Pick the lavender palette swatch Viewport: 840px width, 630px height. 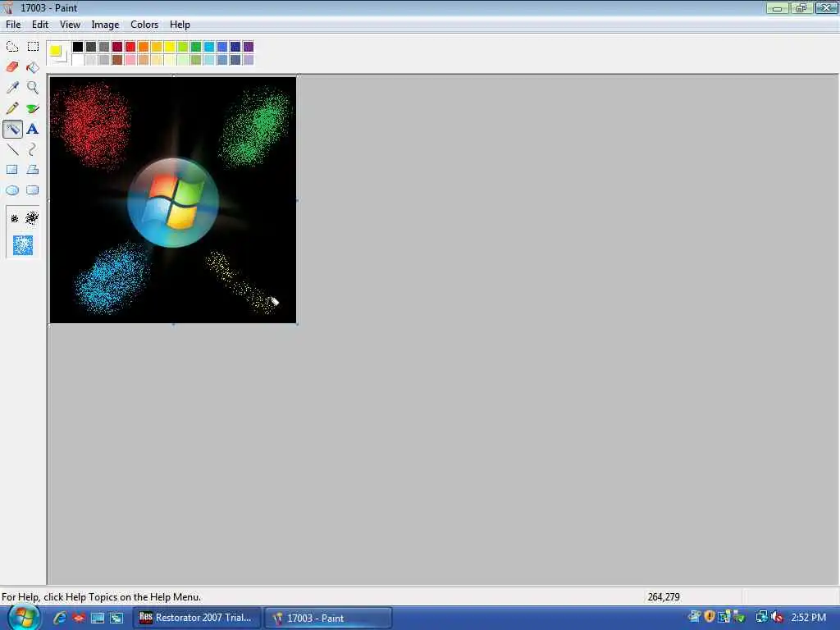[249, 60]
